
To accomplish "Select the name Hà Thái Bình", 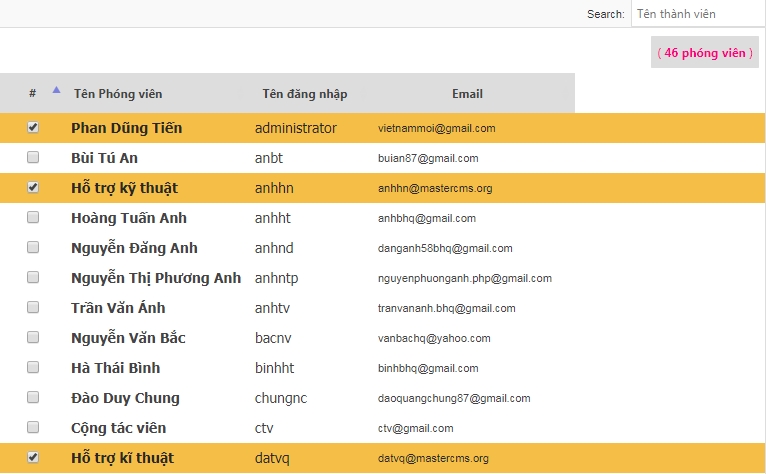I will pyautogui.click(x=116, y=368).
